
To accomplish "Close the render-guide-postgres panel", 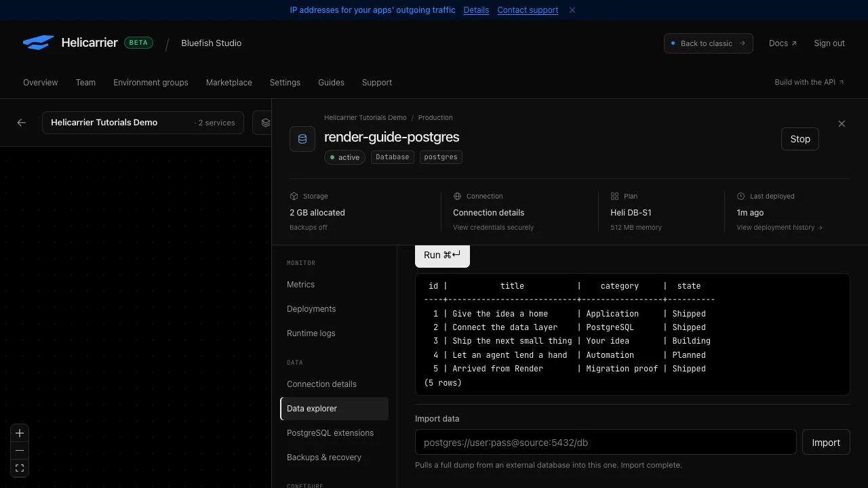I will [842, 124].
